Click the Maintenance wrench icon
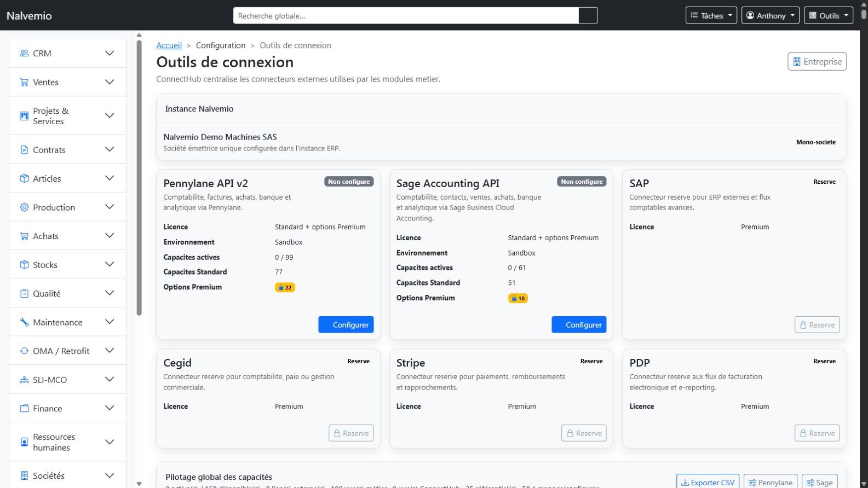Image resolution: width=868 pixels, height=488 pixels. [24, 322]
